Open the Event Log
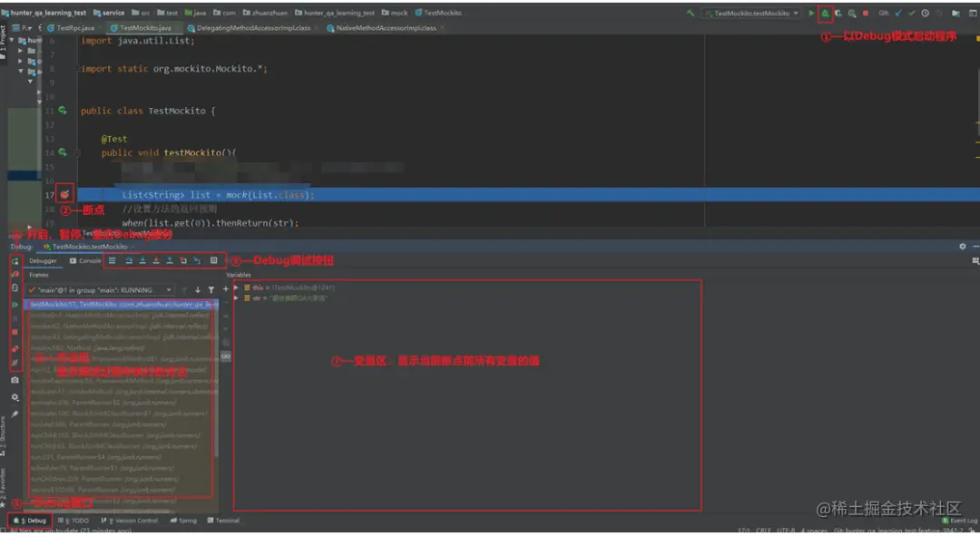This screenshot has width=980, height=536. [960, 521]
